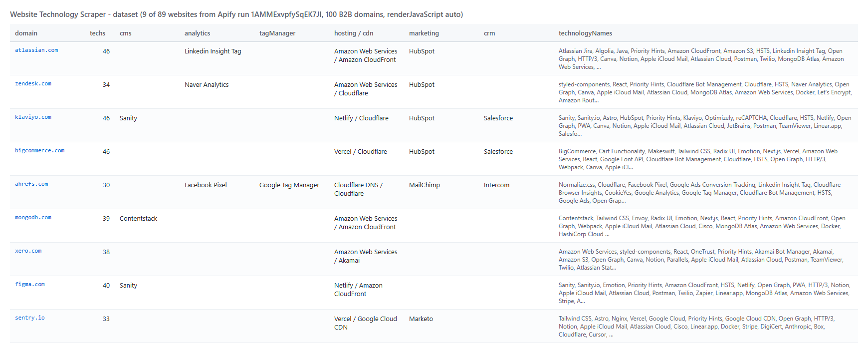Select "Cloudflare DNS / Cloudflare" hosting cell
This screenshot has height=352, width=868.
point(358,189)
